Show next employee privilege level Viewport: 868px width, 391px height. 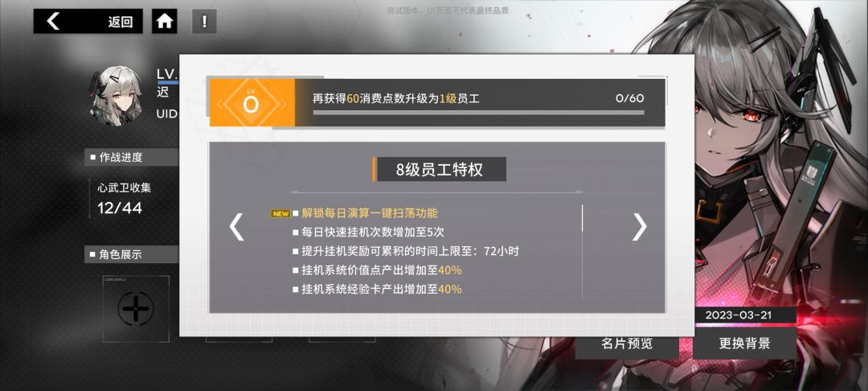(640, 227)
